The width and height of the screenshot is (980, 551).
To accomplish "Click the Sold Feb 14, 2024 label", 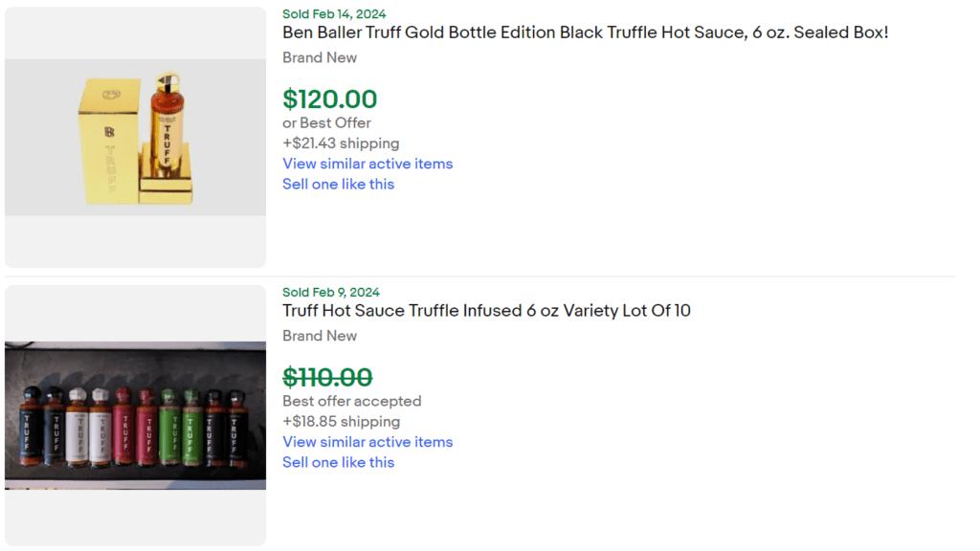I will (333, 13).
